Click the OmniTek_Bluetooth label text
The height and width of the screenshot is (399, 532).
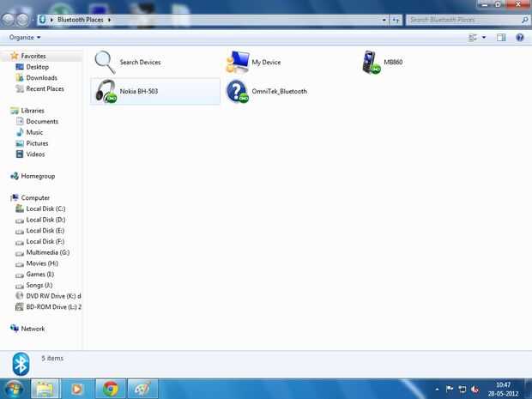coord(279,91)
